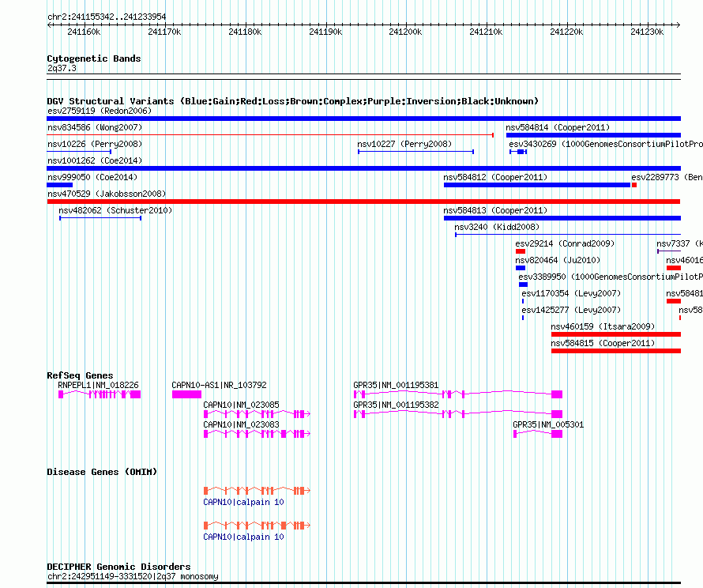Click the second CAPN10|calpain 10 OMIM link

pos(243,537)
